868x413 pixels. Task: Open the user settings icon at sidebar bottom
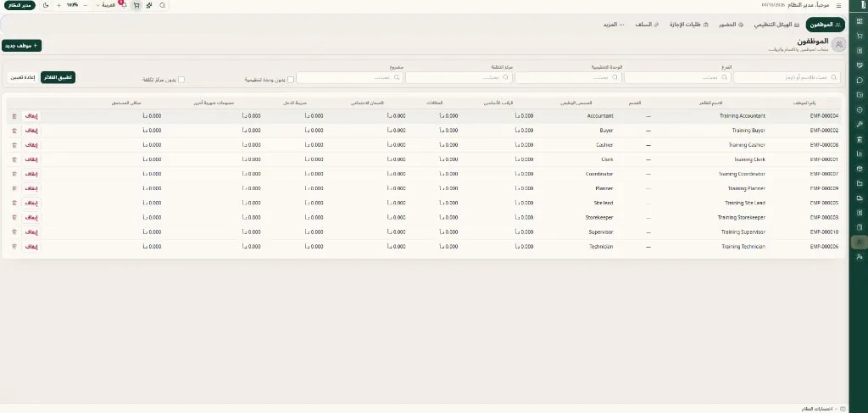pos(860,257)
